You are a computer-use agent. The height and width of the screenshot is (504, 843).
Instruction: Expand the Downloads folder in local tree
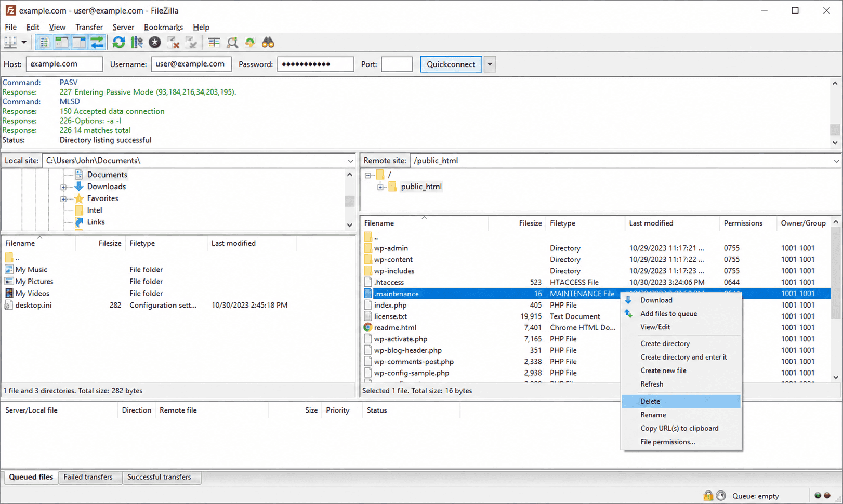coord(63,187)
